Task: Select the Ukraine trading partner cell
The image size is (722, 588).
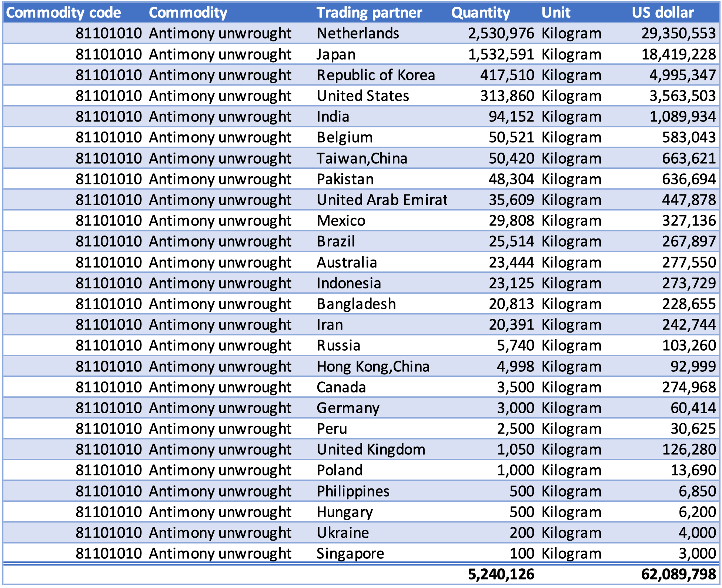Action: 343,533
